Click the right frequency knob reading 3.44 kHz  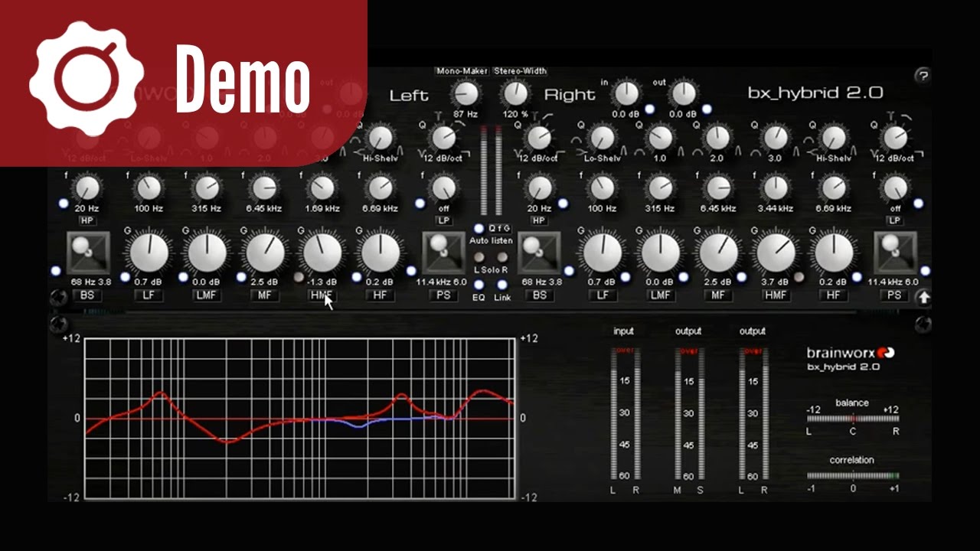(776, 187)
